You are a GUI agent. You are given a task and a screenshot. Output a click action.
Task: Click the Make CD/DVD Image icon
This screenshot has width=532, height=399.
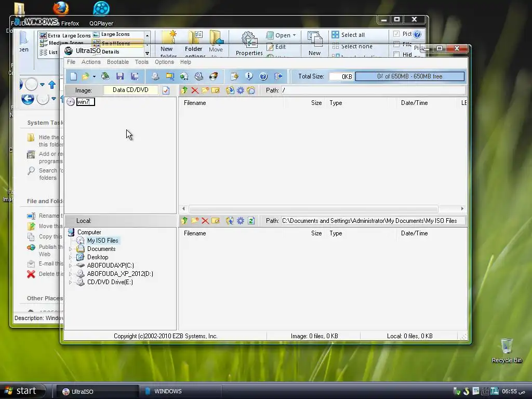pyautogui.click(x=155, y=76)
